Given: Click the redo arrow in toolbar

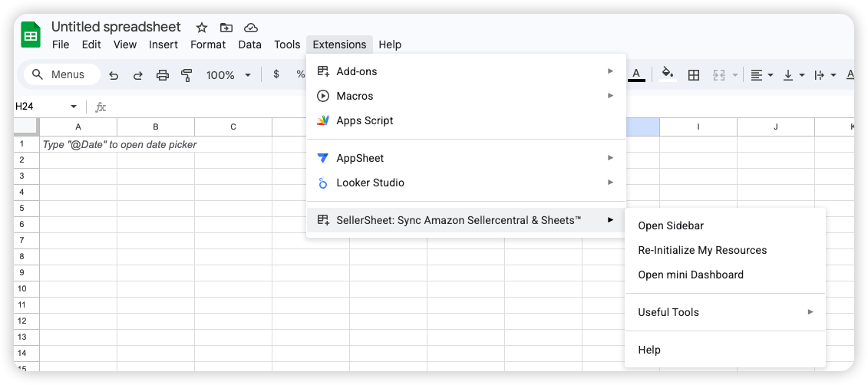Looking at the screenshot, I should pos(138,75).
